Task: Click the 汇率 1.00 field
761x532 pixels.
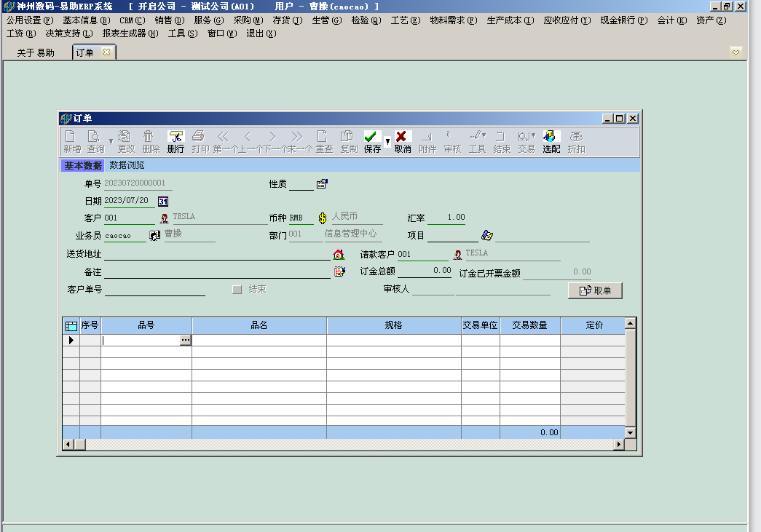Action: (x=446, y=218)
